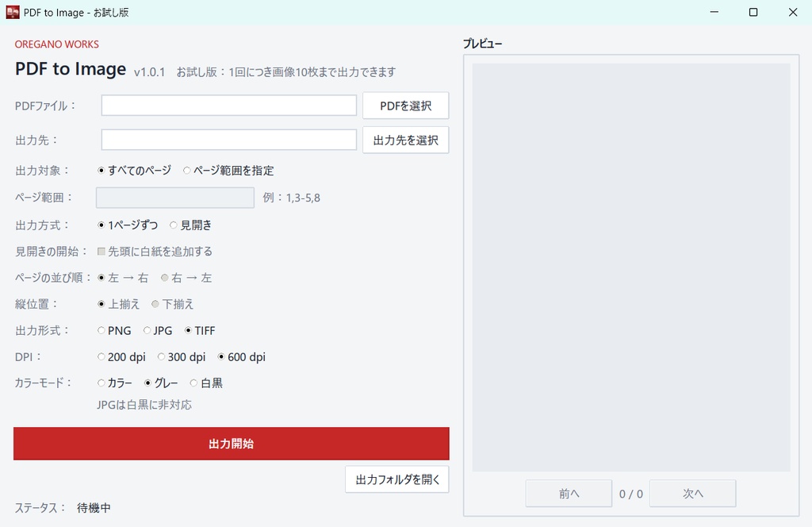
Task: Click the gray preview image area
Action: pos(630,267)
